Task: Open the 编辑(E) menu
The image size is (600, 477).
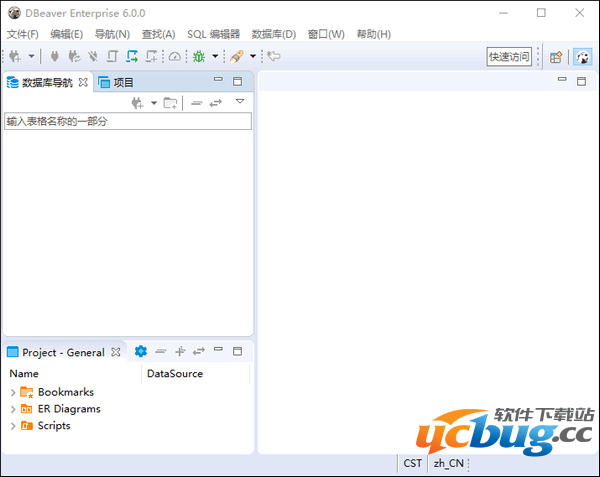Action: point(67,34)
